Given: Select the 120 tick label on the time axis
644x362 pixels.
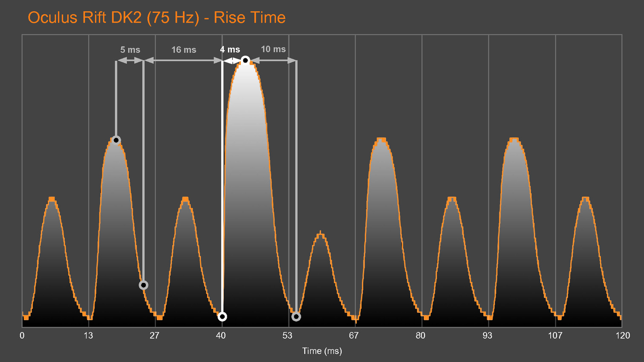Looking at the screenshot, I should [x=622, y=336].
